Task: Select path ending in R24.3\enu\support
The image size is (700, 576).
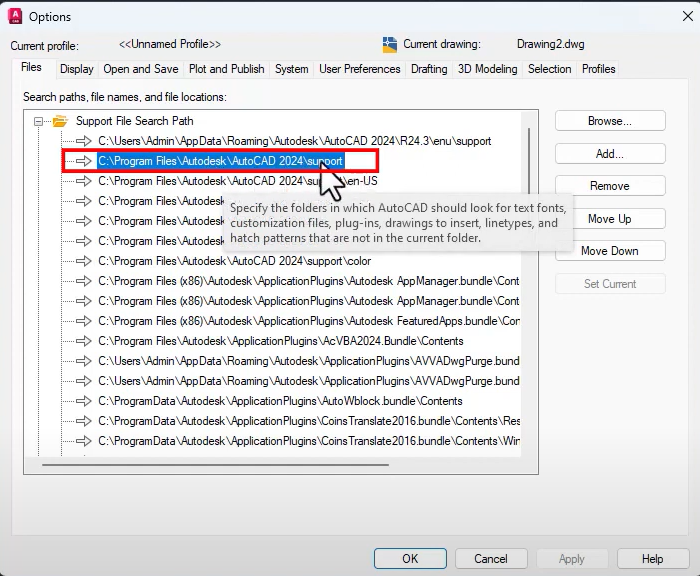Action: click(x=295, y=141)
